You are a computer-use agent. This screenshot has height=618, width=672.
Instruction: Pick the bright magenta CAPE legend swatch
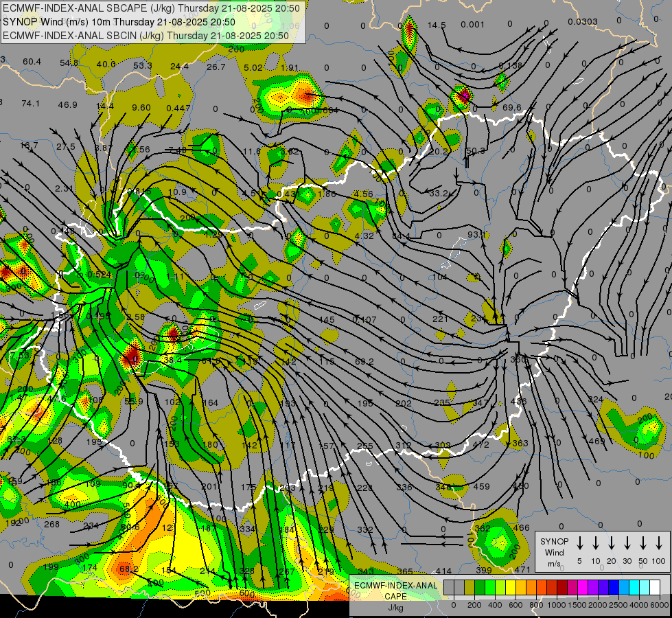pyautogui.click(x=583, y=587)
